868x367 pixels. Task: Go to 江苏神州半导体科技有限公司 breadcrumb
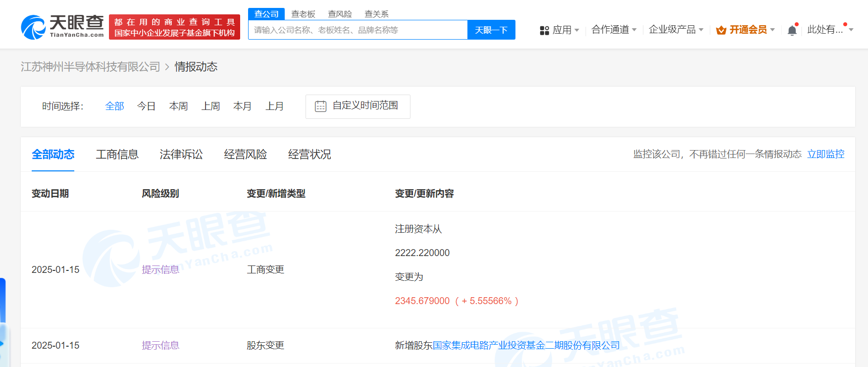(x=90, y=67)
